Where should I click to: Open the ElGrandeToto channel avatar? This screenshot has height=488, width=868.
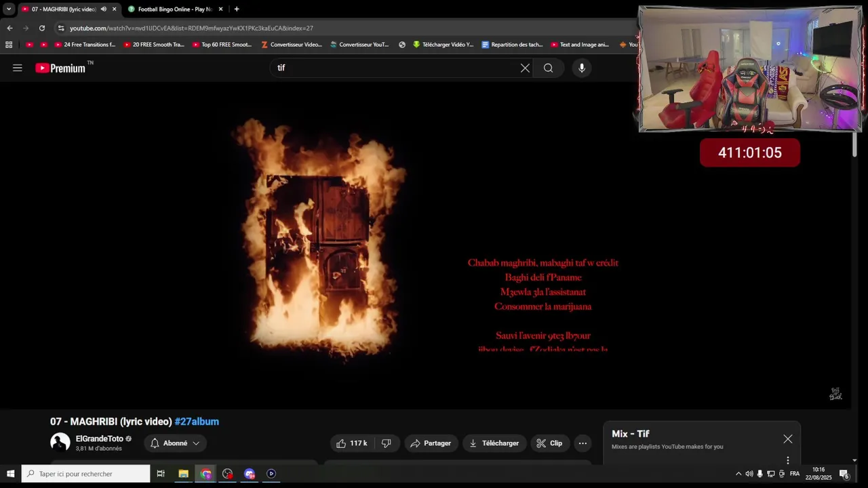tap(60, 443)
